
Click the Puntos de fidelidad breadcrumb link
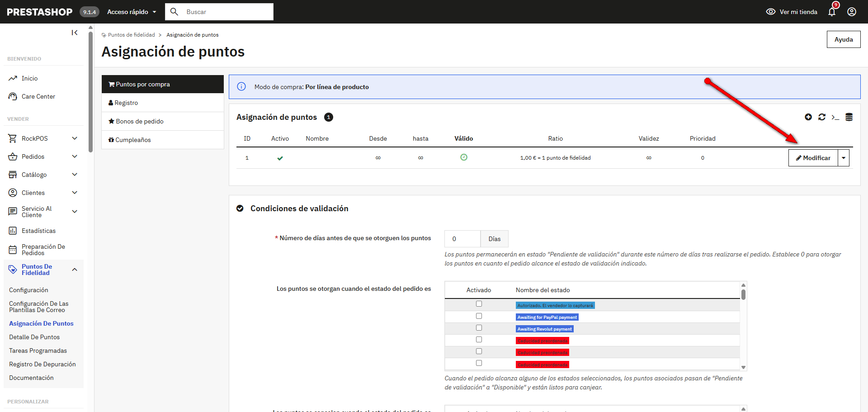tap(132, 35)
